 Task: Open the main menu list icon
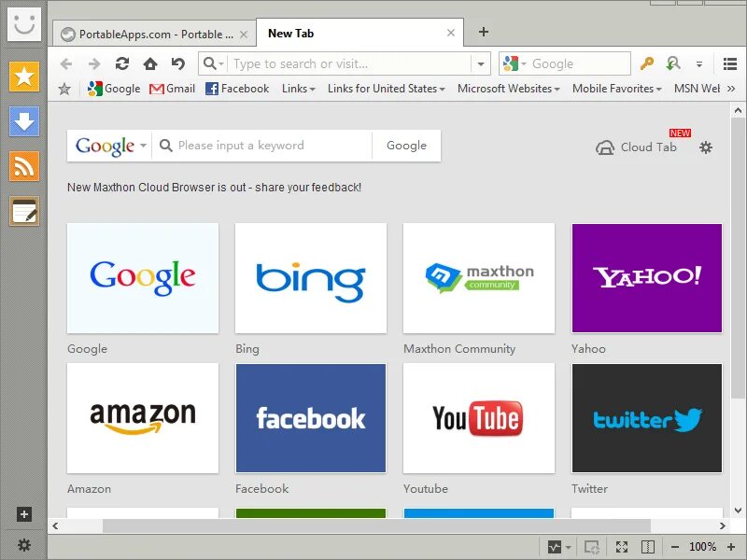730,63
